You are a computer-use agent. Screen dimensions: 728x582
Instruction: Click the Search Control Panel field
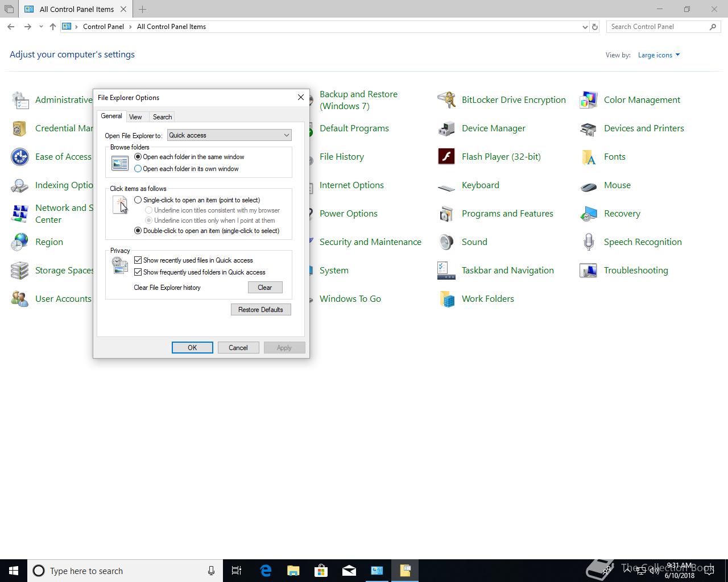[663, 27]
